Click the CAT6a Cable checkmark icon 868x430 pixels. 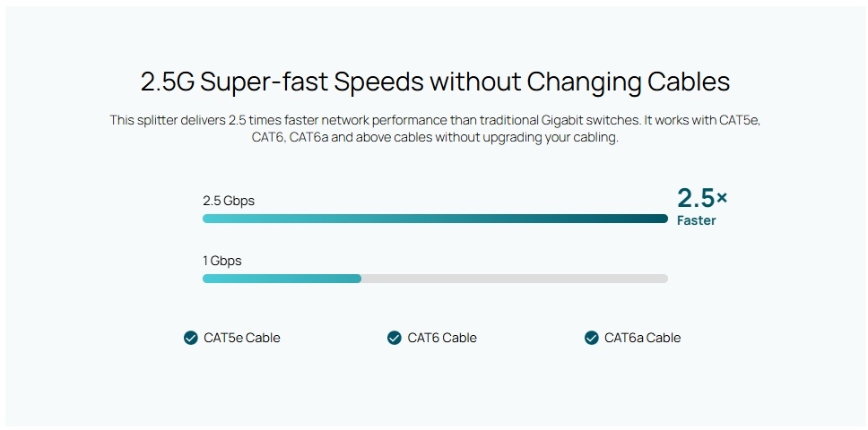pos(591,338)
